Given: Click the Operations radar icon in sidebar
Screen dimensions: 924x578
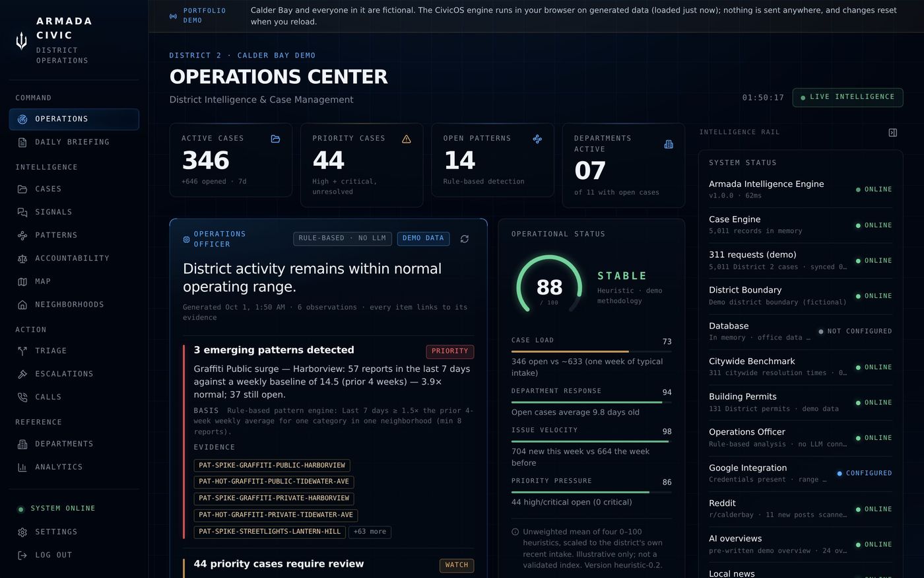Looking at the screenshot, I should tap(22, 120).
